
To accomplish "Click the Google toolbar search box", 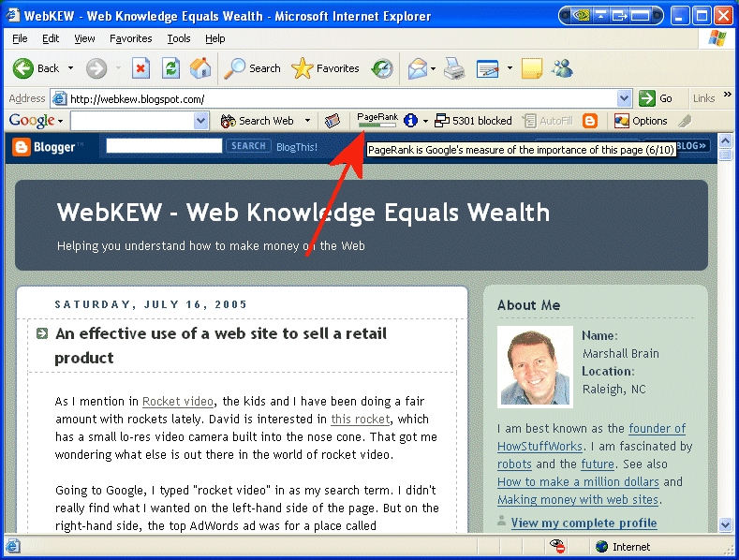I will point(132,121).
